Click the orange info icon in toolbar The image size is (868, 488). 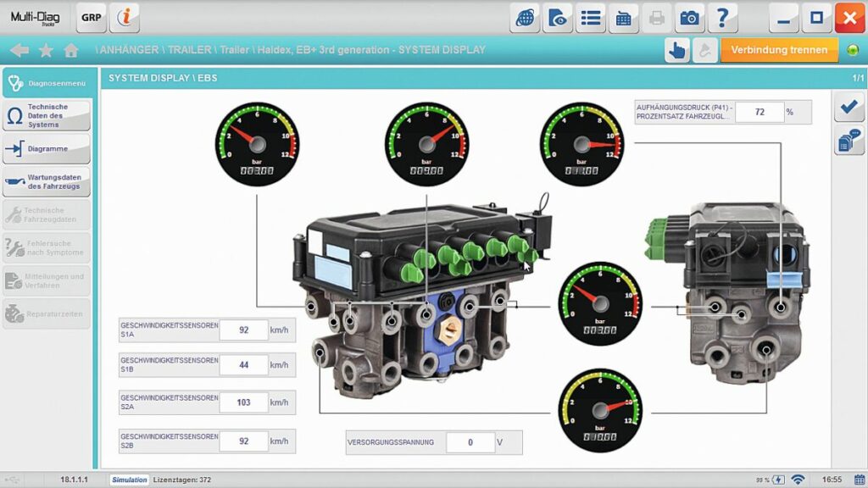(x=125, y=17)
